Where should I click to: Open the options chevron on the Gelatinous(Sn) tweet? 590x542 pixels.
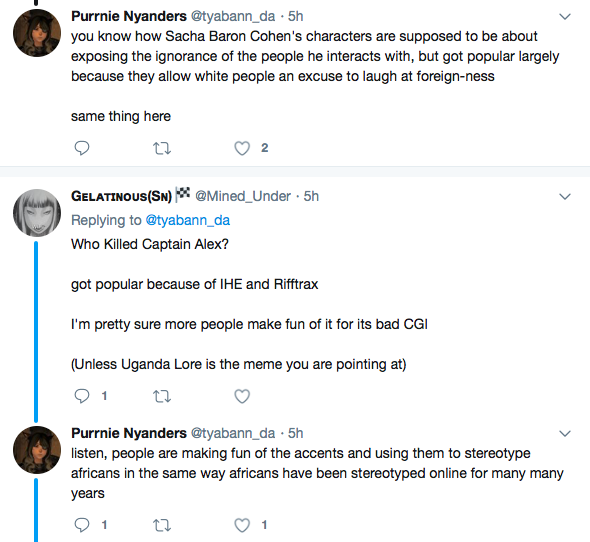tap(565, 196)
